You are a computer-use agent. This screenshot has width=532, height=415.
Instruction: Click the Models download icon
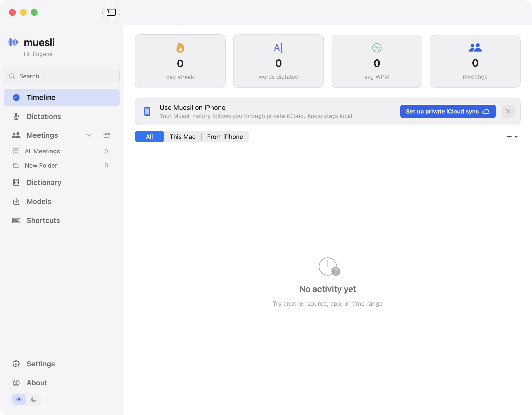point(16,201)
